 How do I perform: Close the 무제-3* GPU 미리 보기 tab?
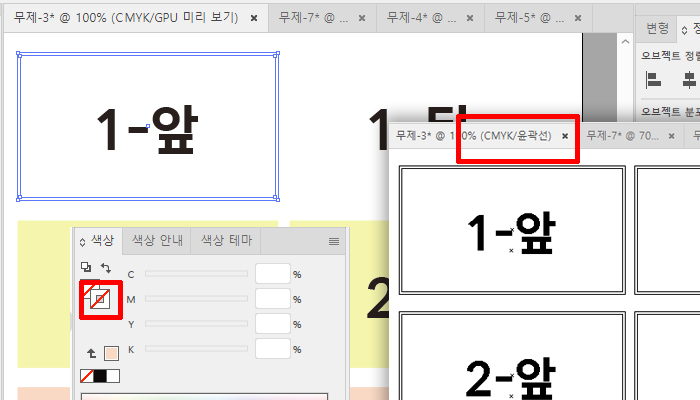pyautogui.click(x=254, y=18)
